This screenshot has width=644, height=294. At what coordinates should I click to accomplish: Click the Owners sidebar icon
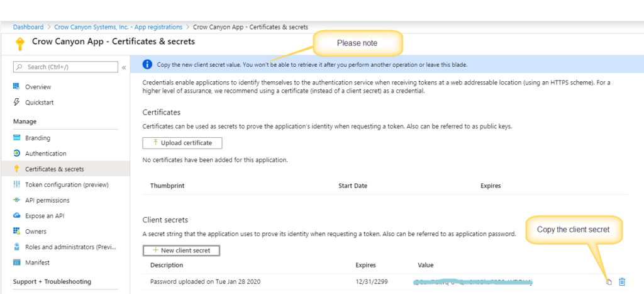pos(16,231)
